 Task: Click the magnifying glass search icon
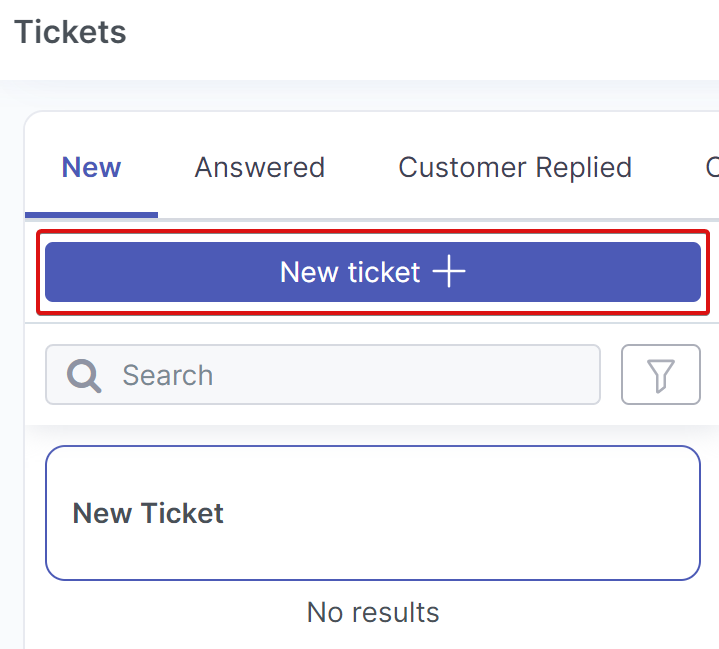(x=85, y=376)
